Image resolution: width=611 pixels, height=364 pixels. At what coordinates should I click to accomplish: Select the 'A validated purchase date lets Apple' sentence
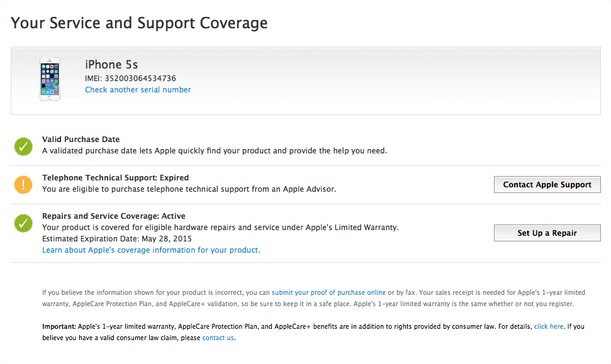(x=215, y=151)
